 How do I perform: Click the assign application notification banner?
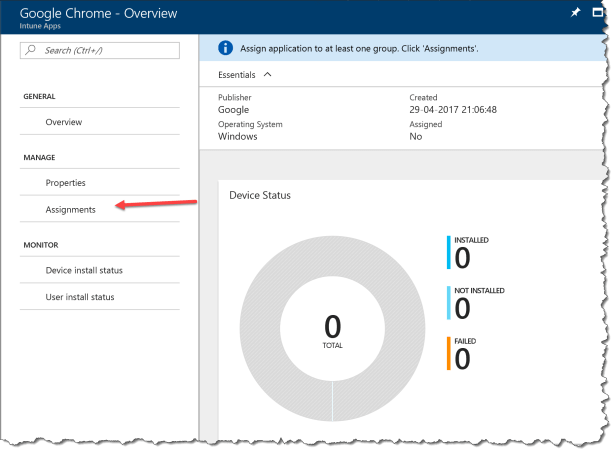(x=402, y=48)
